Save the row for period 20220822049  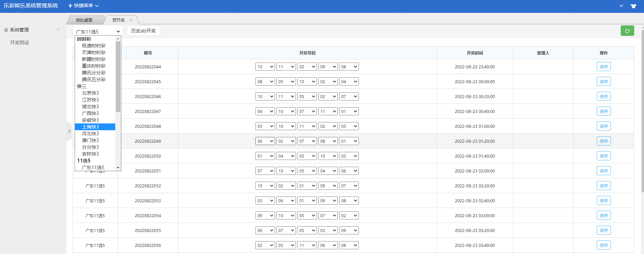coord(603,141)
